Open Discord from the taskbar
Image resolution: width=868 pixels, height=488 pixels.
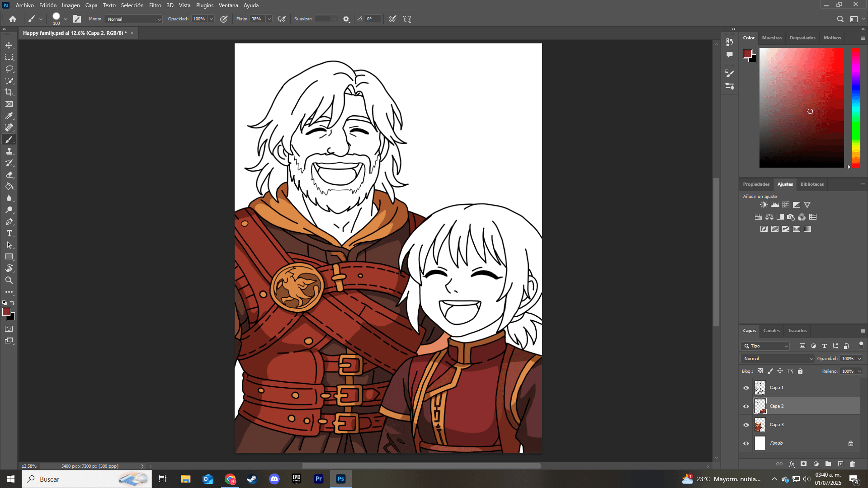(x=274, y=479)
